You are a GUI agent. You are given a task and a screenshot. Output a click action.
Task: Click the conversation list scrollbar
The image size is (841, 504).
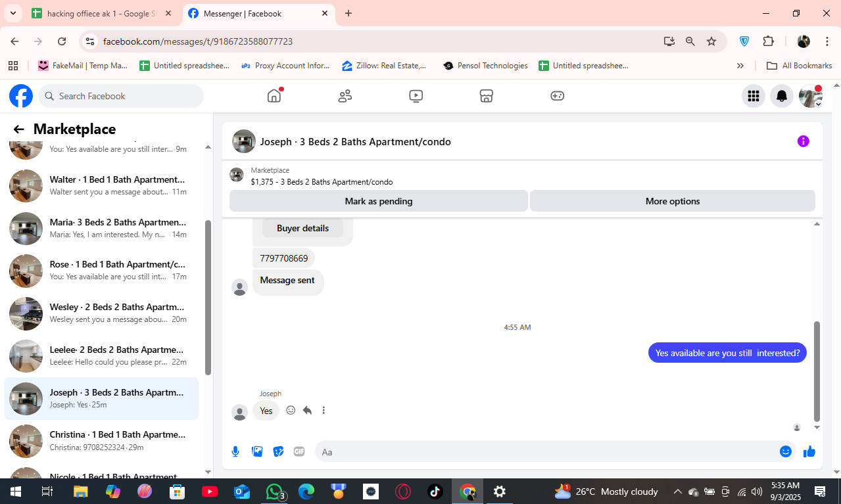[208, 298]
